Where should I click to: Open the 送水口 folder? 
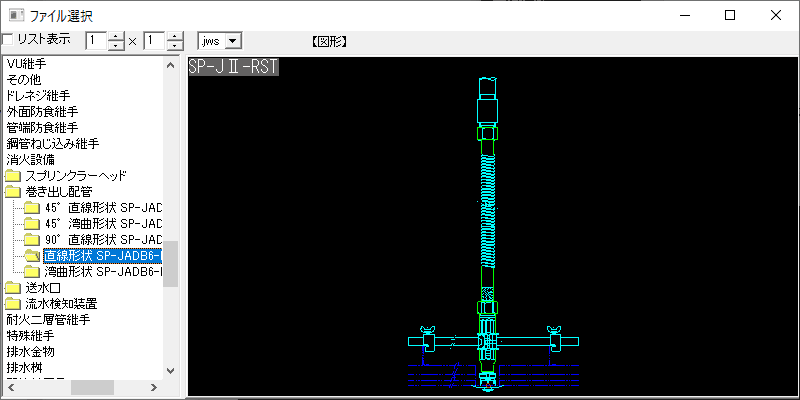click(x=43, y=288)
